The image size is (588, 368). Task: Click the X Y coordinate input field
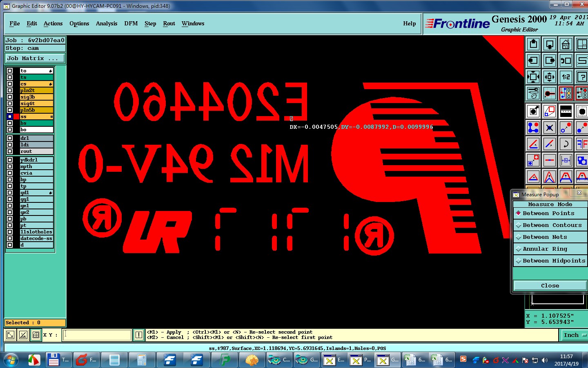tap(97, 335)
